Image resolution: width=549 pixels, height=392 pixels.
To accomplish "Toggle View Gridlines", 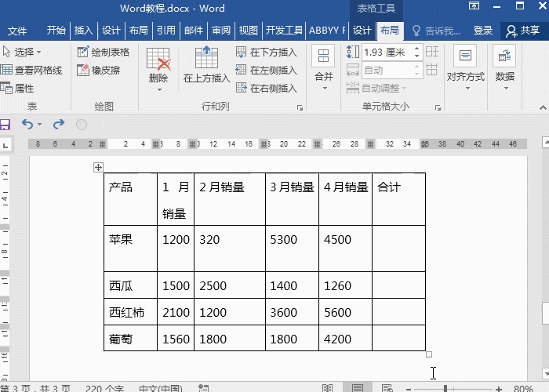I will pyautogui.click(x=31, y=71).
